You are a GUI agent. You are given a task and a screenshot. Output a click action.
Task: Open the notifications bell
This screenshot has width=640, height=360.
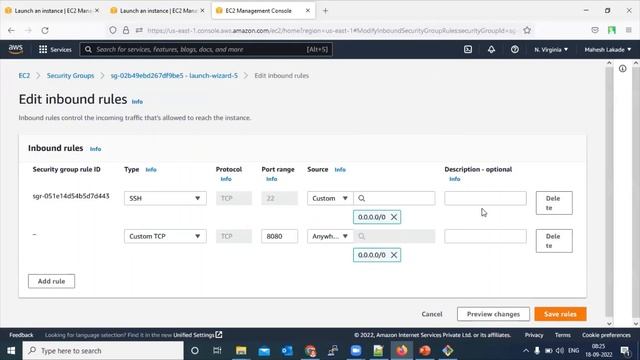click(491, 49)
